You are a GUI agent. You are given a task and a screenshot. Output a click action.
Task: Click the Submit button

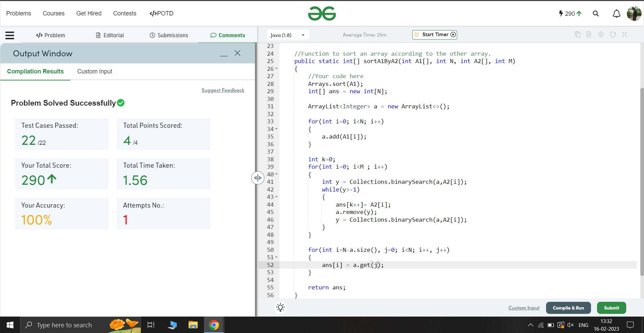click(611, 308)
